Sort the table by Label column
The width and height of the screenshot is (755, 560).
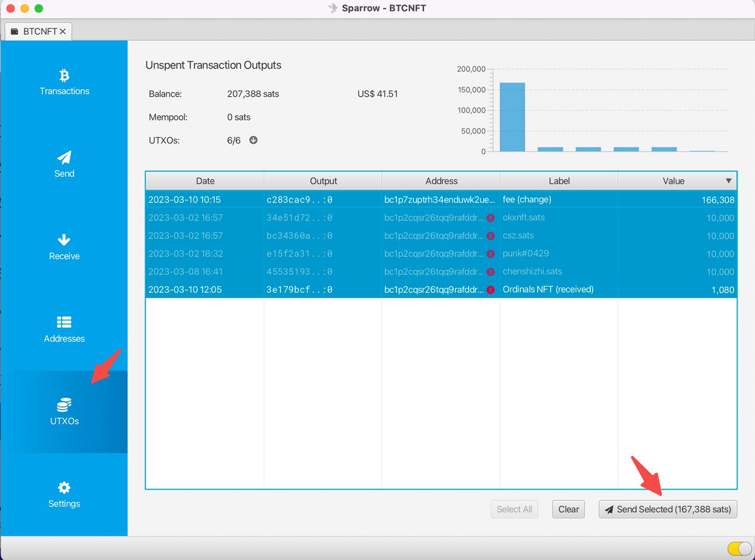pyautogui.click(x=559, y=181)
